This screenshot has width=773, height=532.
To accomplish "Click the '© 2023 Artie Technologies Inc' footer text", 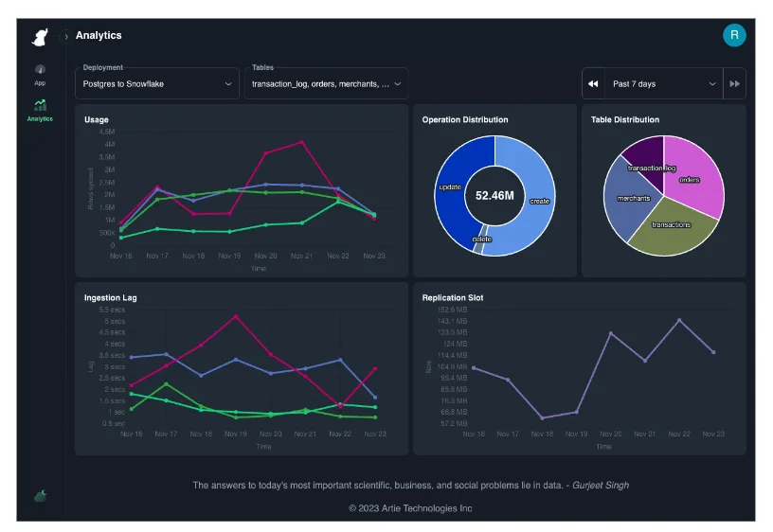I will point(411,508).
